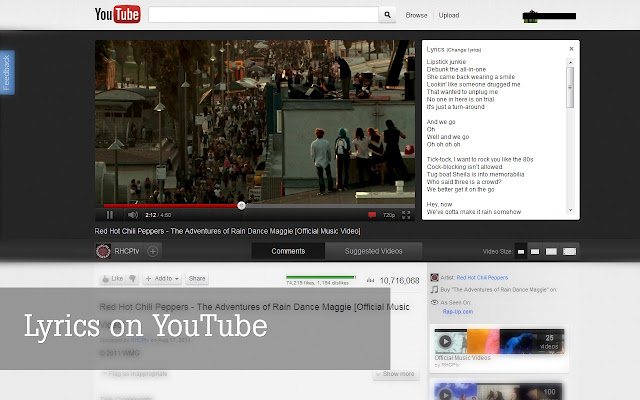Open the 720p quality menu
Image resolution: width=640 pixels, height=400 pixels.
389,215
